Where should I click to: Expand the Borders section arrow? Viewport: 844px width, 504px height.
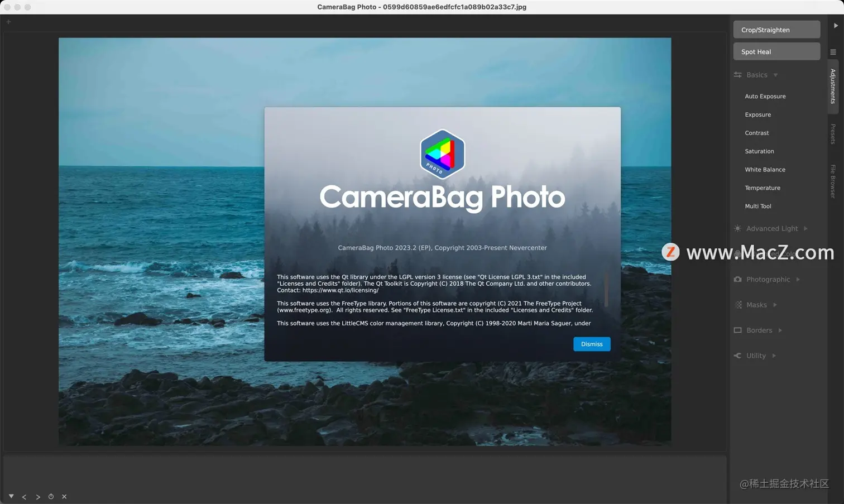click(x=780, y=330)
